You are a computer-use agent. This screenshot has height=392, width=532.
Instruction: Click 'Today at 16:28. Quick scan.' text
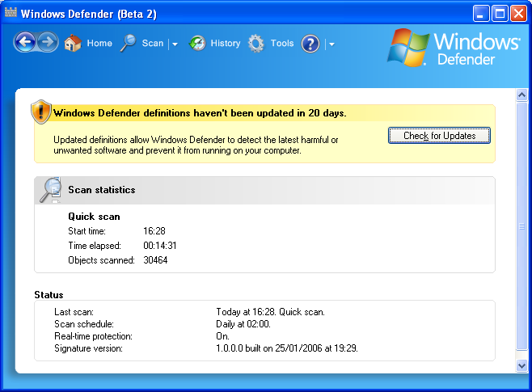[x=270, y=312]
